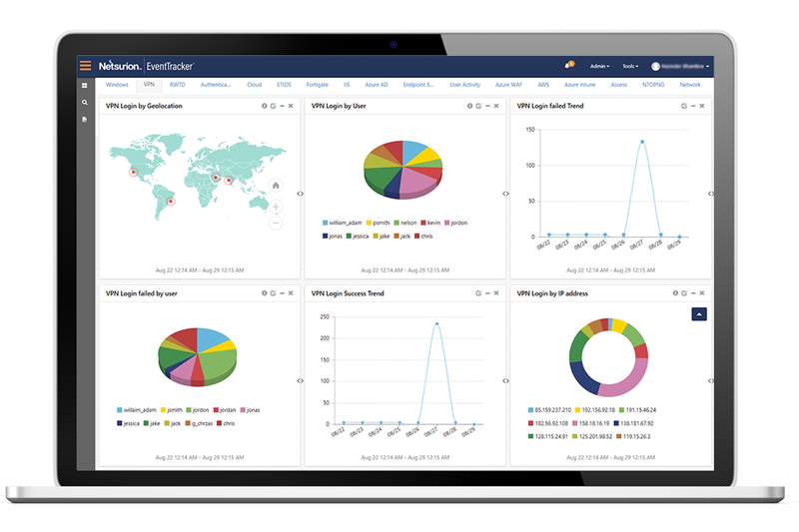The width and height of the screenshot is (799, 532).
Task: Click resize arrows right of VPN Login by User
Action: 505,194
